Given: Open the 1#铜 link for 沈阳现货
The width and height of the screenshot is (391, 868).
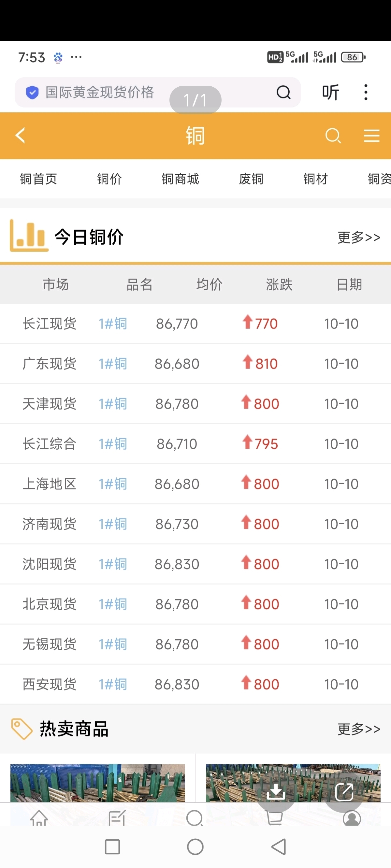Looking at the screenshot, I should [x=113, y=564].
